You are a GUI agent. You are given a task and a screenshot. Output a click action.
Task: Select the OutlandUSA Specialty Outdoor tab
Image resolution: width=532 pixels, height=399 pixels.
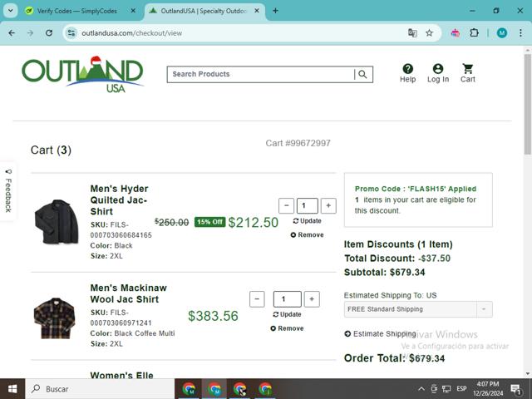click(204, 11)
